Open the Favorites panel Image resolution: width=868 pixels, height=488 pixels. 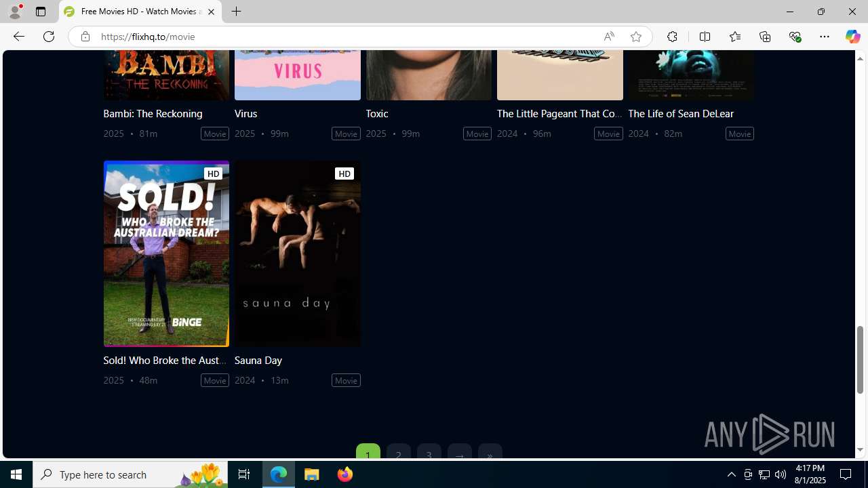point(734,37)
